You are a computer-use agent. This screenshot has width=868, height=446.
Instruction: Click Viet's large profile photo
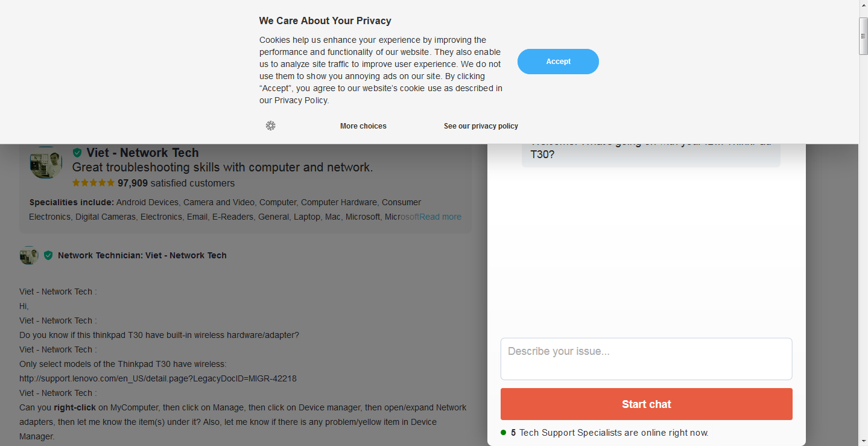point(46,162)
